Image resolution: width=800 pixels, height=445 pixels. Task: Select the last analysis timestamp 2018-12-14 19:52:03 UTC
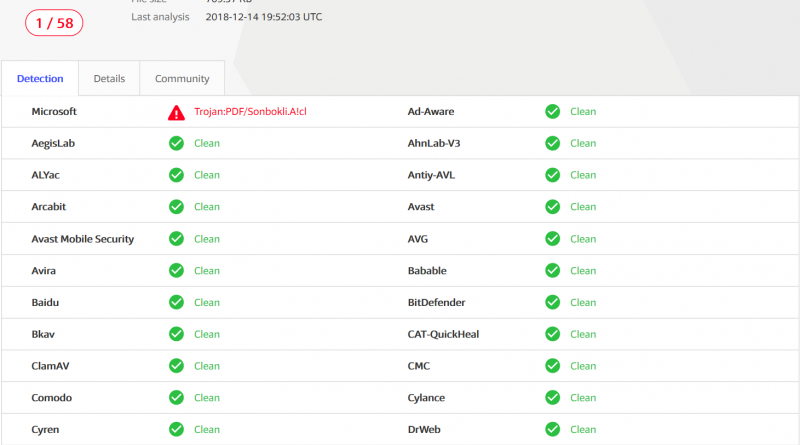click(264, 17)
